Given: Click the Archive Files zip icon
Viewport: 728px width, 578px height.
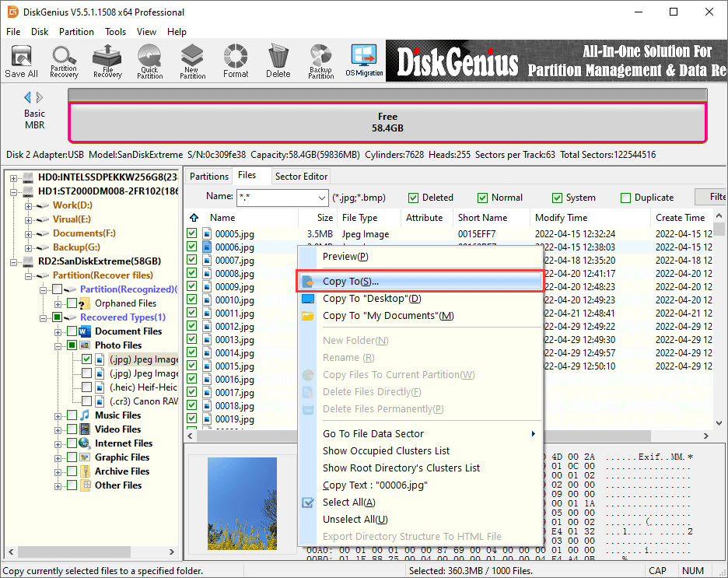Looking at the screenshot, I should (x=86, y=471).
